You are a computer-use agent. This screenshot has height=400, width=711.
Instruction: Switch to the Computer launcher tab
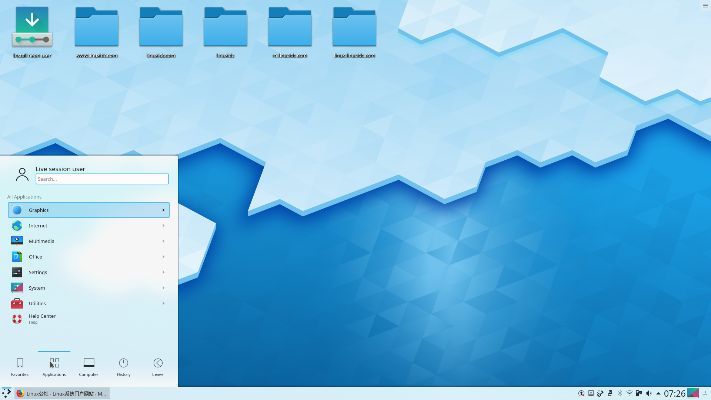(x=89, y=366)
